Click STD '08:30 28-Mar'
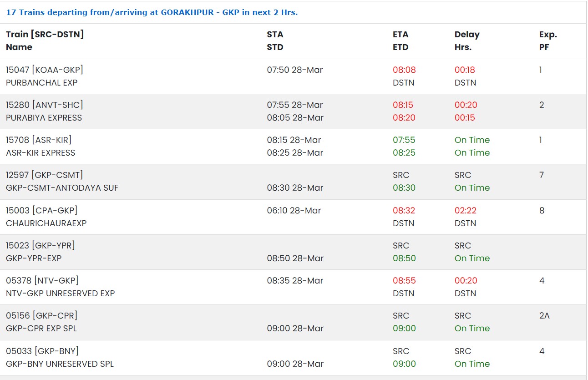Image resolution: width=588 pixels, height=380 pixels. pyautogui.click(x=295, y=188)
